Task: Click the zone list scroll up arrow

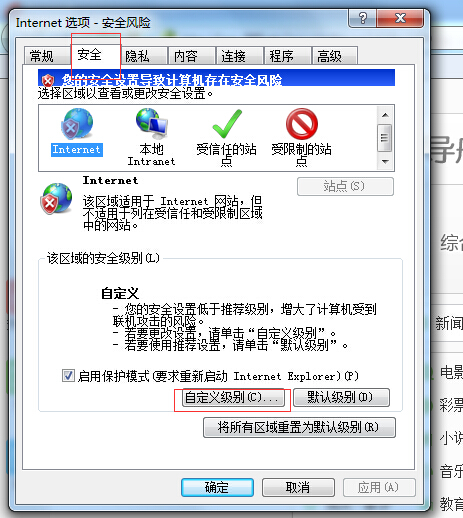Action: tap(385, 115)
